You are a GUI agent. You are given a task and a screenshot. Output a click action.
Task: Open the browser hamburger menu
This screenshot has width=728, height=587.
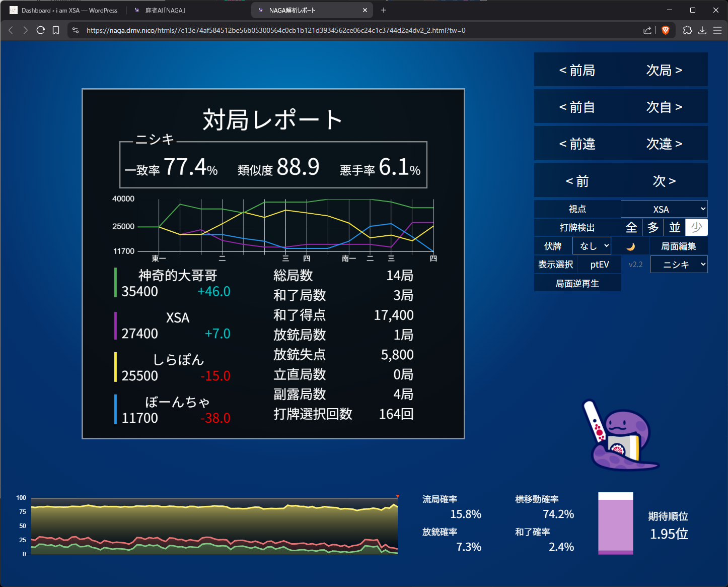717,30
